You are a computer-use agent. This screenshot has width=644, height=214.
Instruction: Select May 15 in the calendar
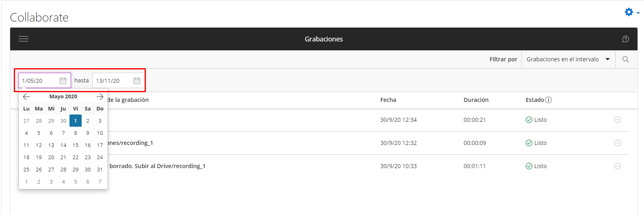(76, 145)
